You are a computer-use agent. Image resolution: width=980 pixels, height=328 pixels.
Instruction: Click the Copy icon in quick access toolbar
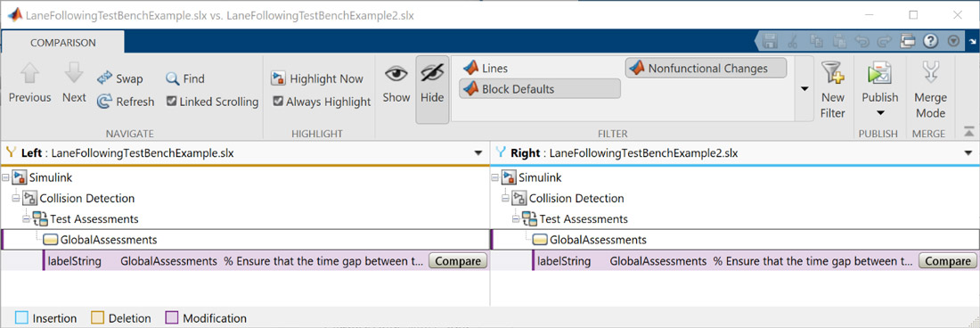(x=816, y=41)
